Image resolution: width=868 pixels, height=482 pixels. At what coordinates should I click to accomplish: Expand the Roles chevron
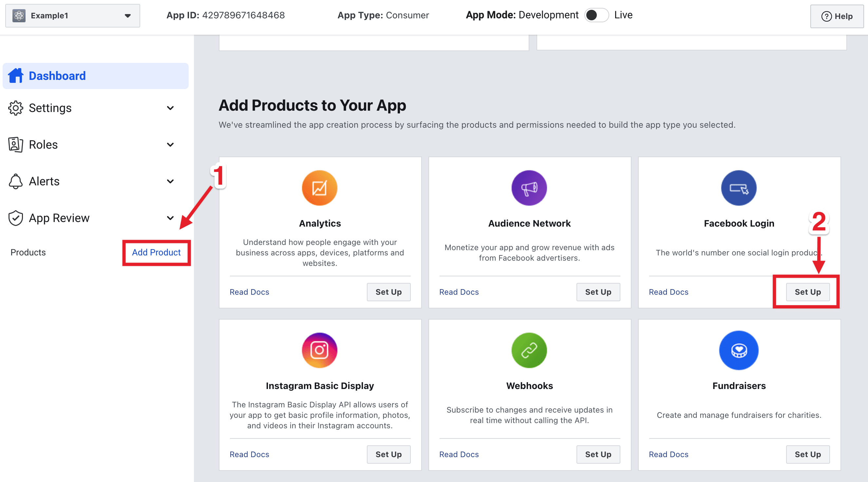click(171, 145)
